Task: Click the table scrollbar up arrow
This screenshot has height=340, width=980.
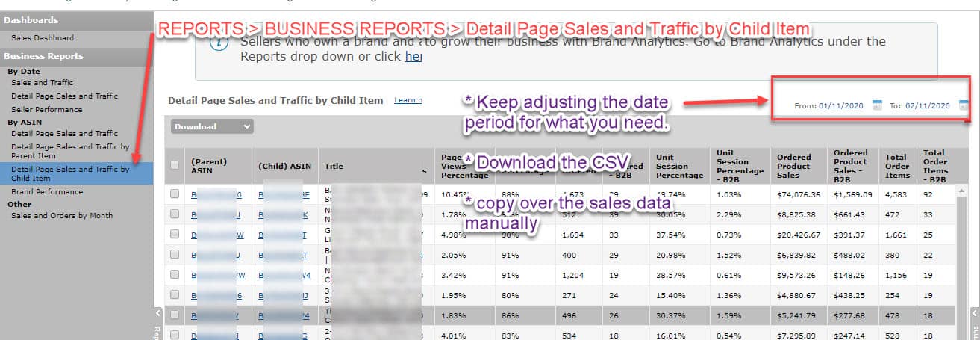Action: pos(963,190)
